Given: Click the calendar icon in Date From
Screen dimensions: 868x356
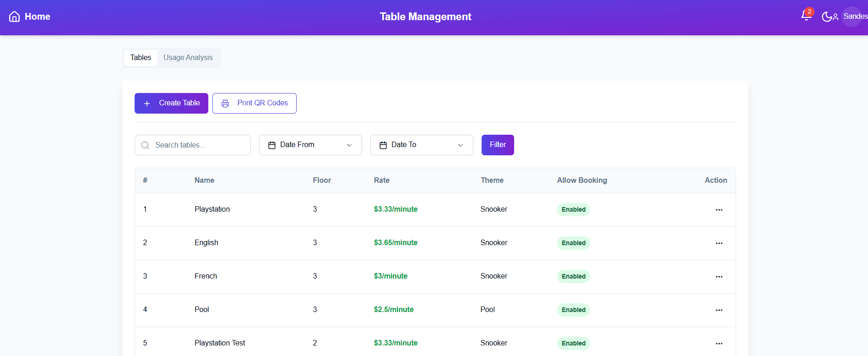Looking at the screenshot, I should pyautogui.click(x=272, y=145).
